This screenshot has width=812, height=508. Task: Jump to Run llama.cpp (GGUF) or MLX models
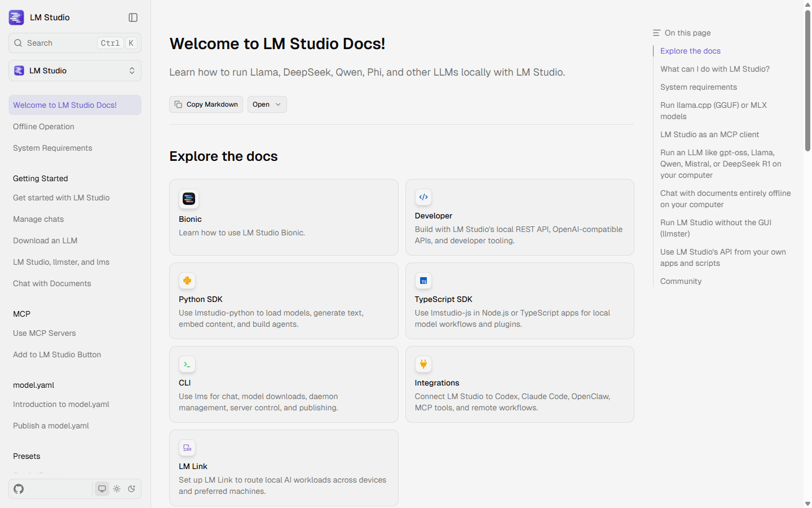click(x=713, y=111)
